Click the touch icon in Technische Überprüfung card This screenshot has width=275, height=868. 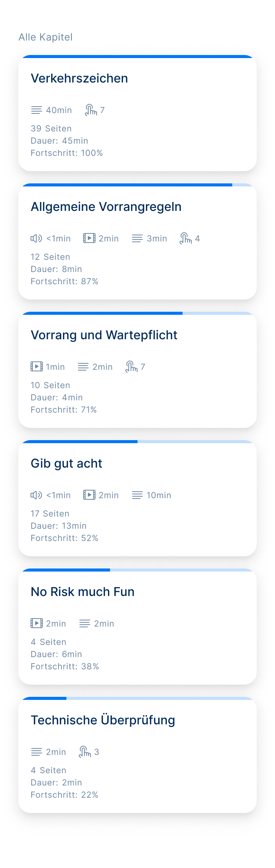click(85, 752)
